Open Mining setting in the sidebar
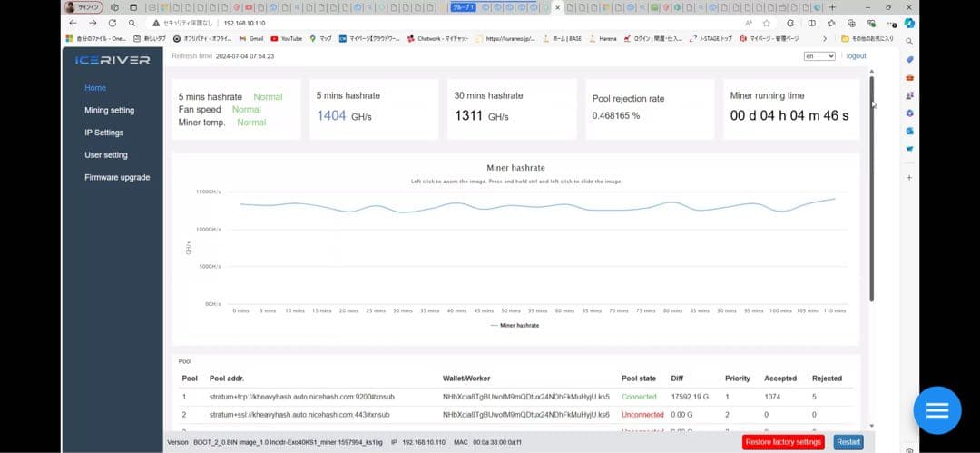This screenshot has width=980, height=453. (109, 111)
